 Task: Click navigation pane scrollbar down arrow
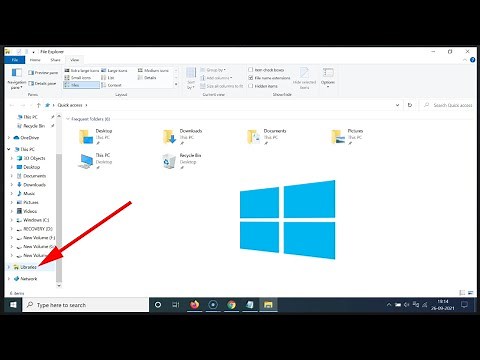(x=59, y=285)
